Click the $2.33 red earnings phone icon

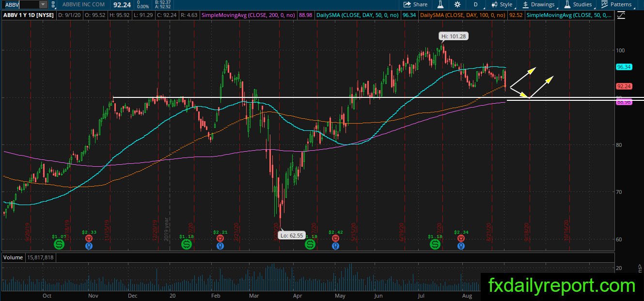click(89, 238)
